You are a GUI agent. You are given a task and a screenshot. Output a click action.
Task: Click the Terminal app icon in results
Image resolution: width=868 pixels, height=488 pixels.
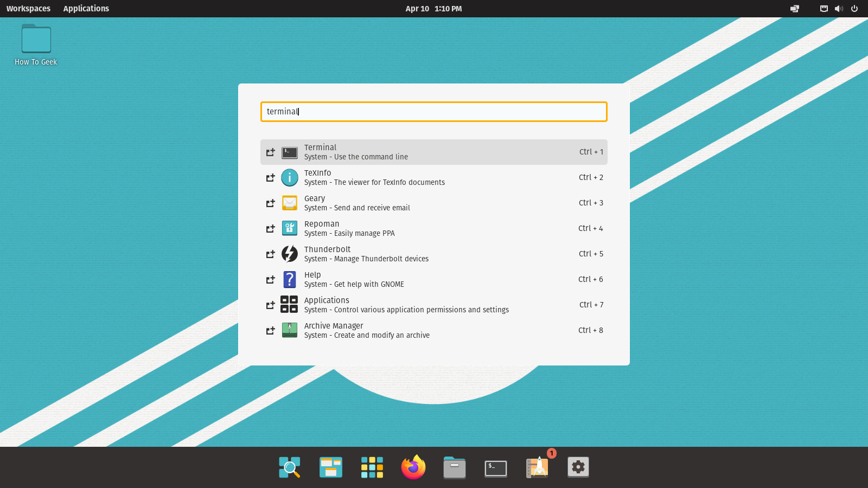point(290,152)
